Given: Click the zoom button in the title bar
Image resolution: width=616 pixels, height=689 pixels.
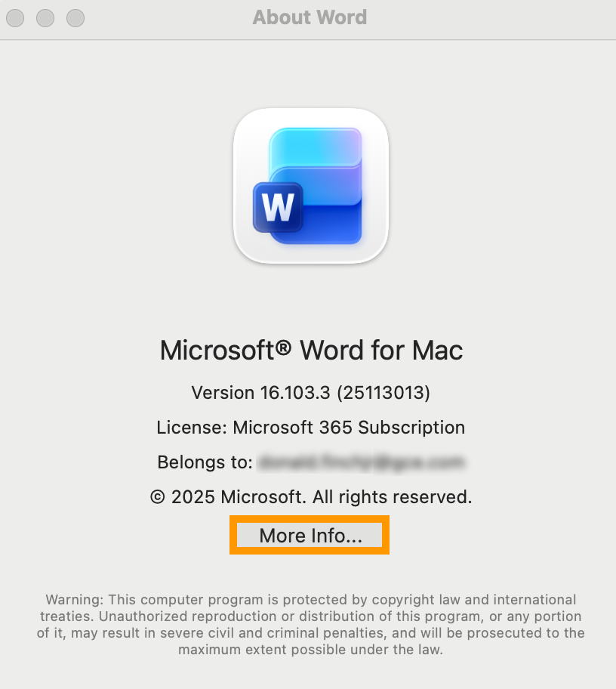Looking at the screenshot, I should coord(75,18).
